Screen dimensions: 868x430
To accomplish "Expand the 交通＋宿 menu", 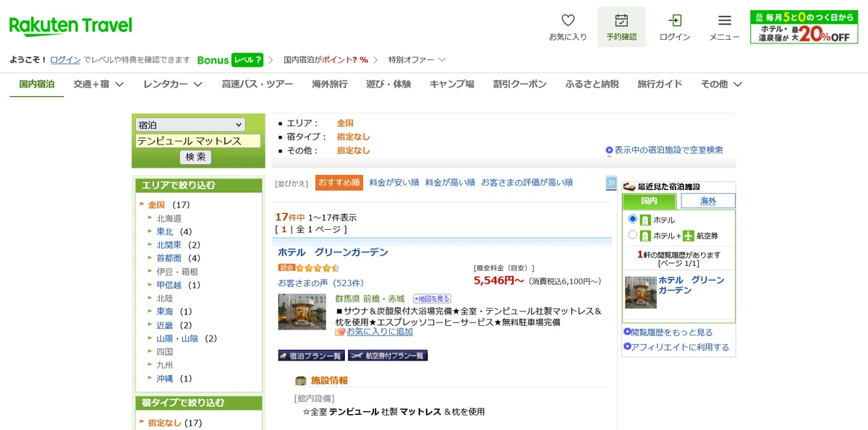I will click(98, 84).
